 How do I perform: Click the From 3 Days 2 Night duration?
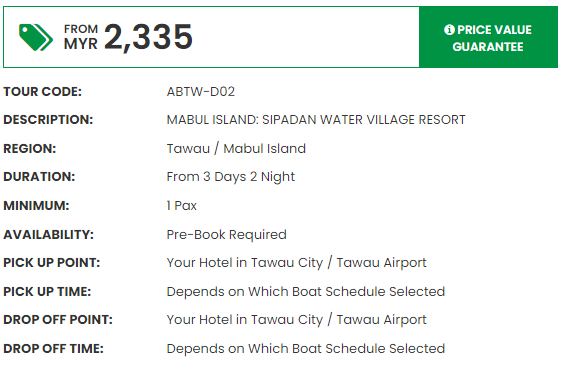pos(231,177)
